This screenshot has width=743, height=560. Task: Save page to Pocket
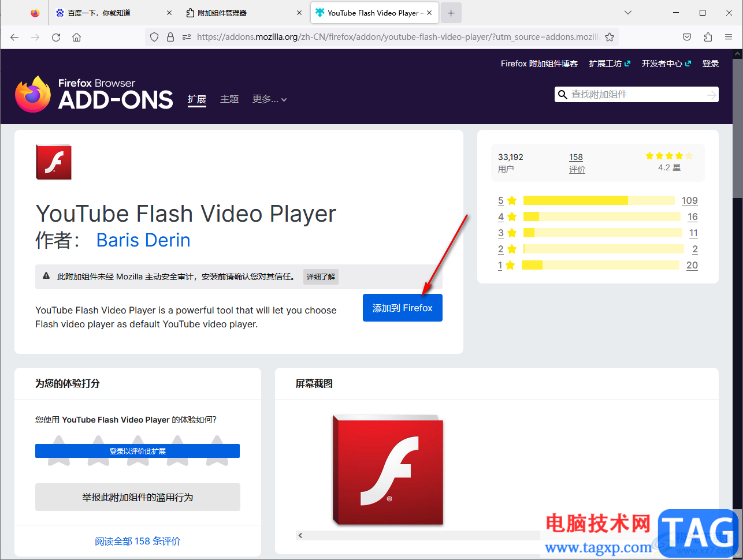[x=687, y=37]
